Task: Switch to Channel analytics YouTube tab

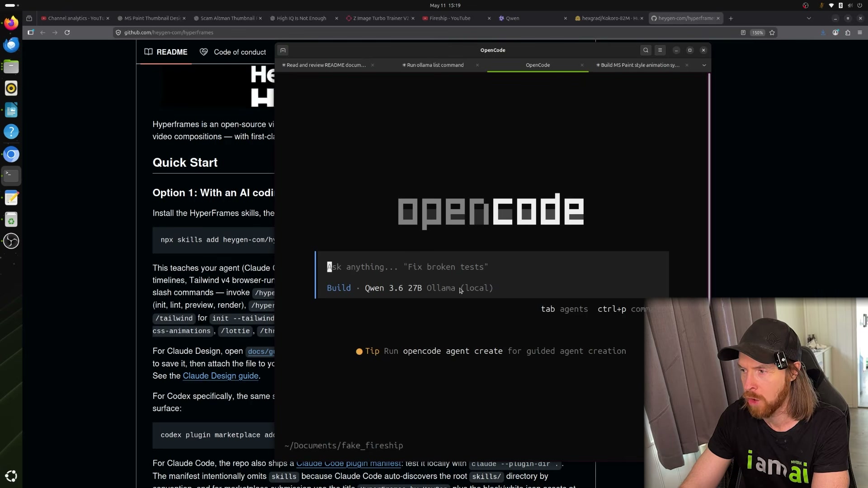Action: click(75, 19)
